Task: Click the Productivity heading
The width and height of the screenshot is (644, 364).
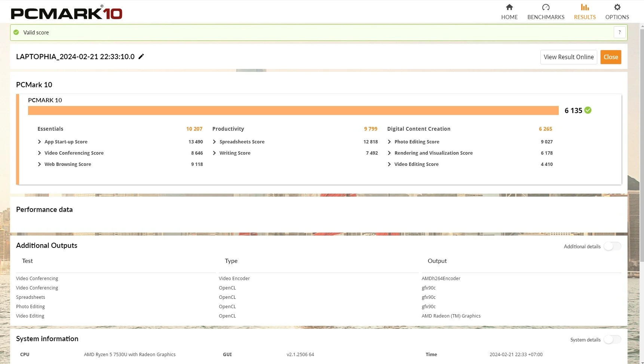Action: [228, 129]
